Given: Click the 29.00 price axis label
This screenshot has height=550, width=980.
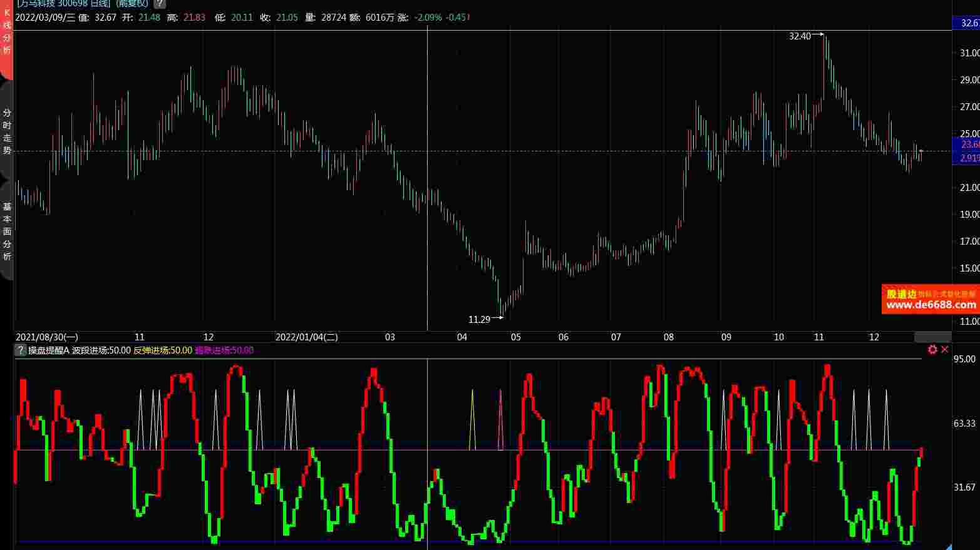Looking at the screenshot, I should [969, 80].
